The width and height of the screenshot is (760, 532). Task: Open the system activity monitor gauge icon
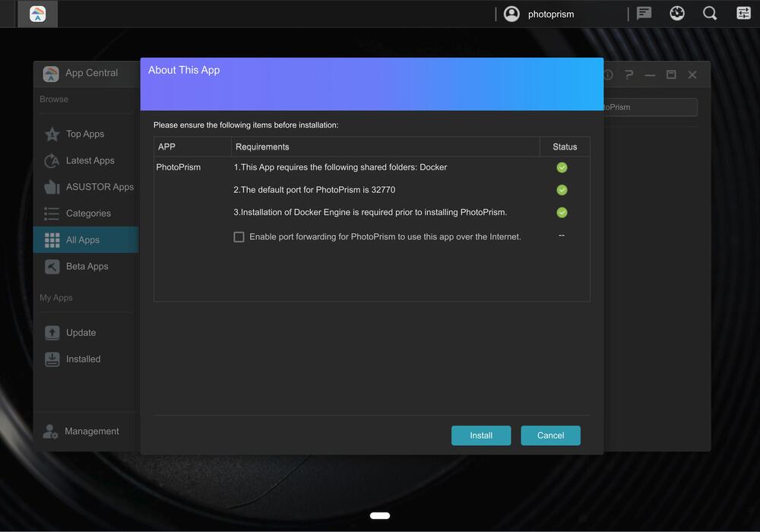pos(677,13)
